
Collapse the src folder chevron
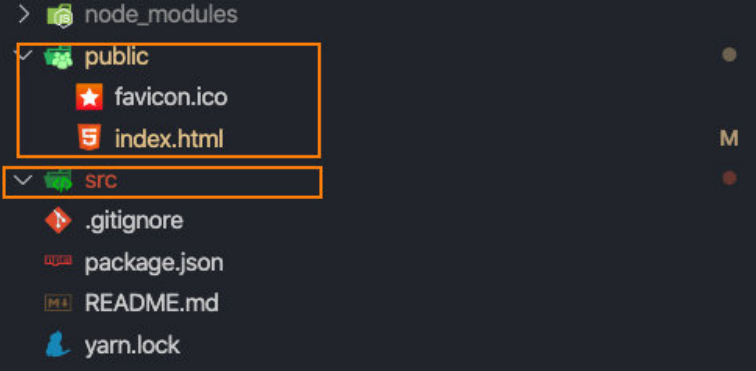(x=23, y=180)
